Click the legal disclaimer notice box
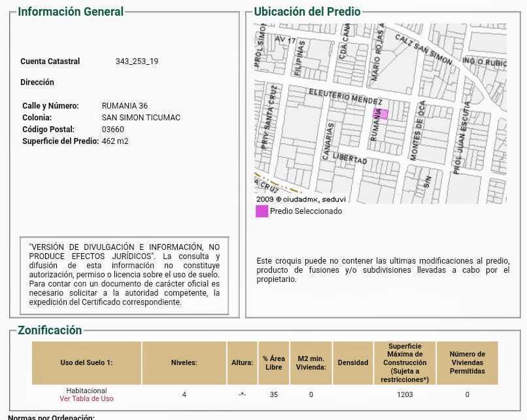This screenshot has width=527, height=420. pyautogui.click(x=124, y=275)
